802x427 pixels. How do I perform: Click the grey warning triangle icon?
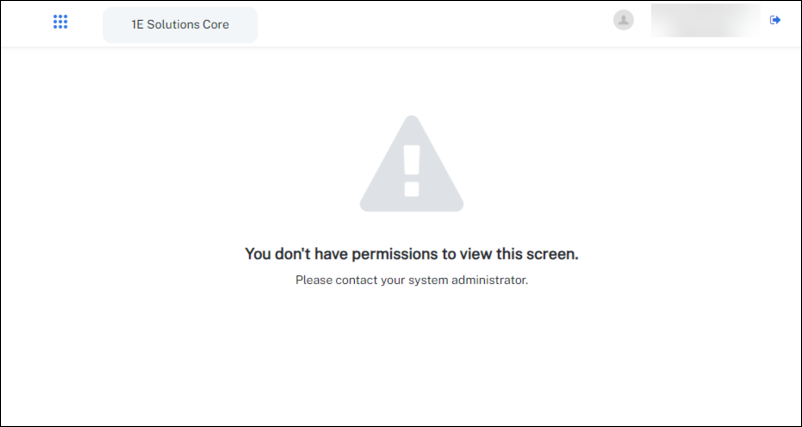pyautogui.click(x=411, y=164)
